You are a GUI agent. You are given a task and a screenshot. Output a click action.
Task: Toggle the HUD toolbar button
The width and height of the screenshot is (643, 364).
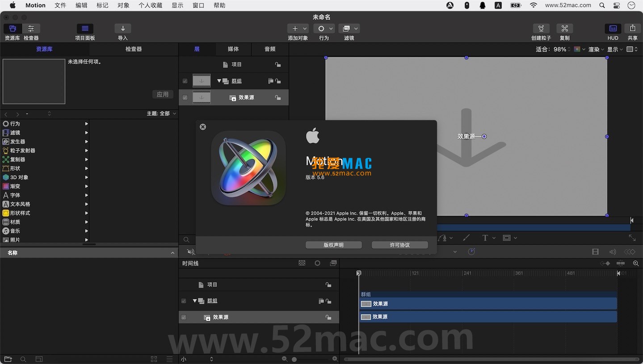point(613,29)
